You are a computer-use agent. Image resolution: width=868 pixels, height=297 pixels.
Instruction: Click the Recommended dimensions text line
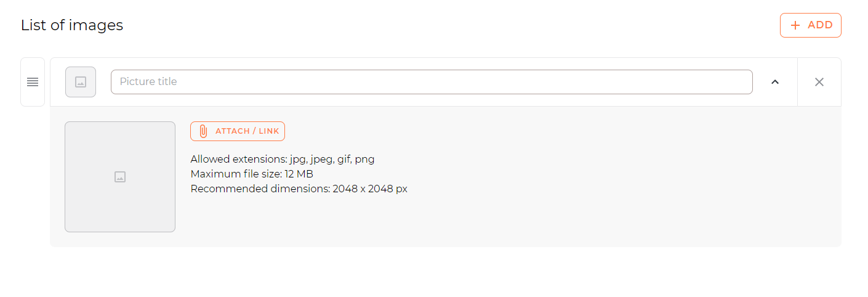pos(299,189)
